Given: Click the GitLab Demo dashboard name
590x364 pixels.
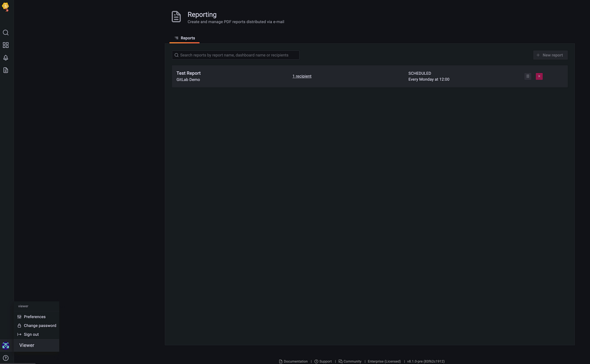Looking at the screenshot, I should click(188, 80).
